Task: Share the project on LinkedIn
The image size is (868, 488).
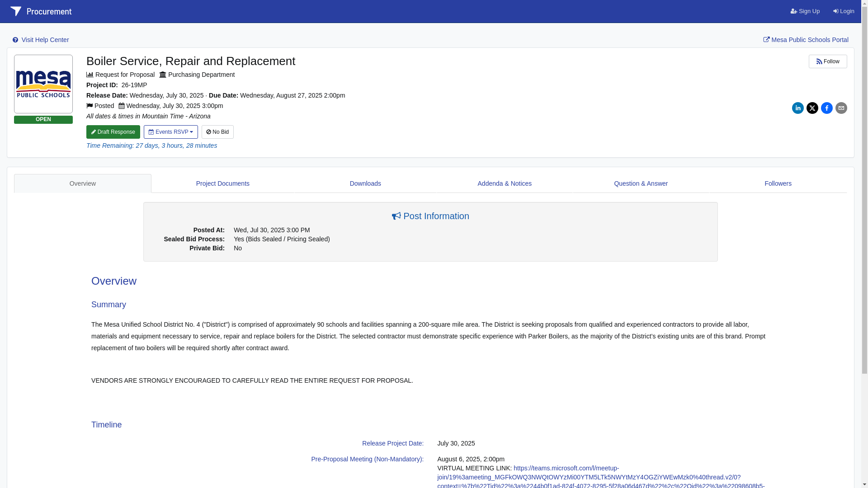Action: tap(798, 108)
